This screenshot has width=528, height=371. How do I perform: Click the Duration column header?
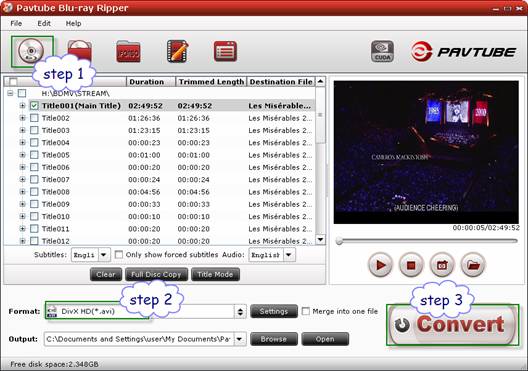(151, 82)
